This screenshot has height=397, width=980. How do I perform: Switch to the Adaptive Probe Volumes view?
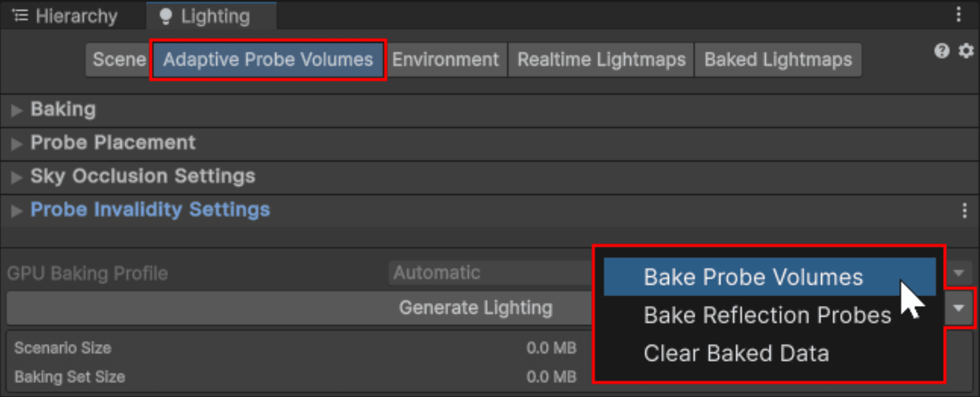268,59
